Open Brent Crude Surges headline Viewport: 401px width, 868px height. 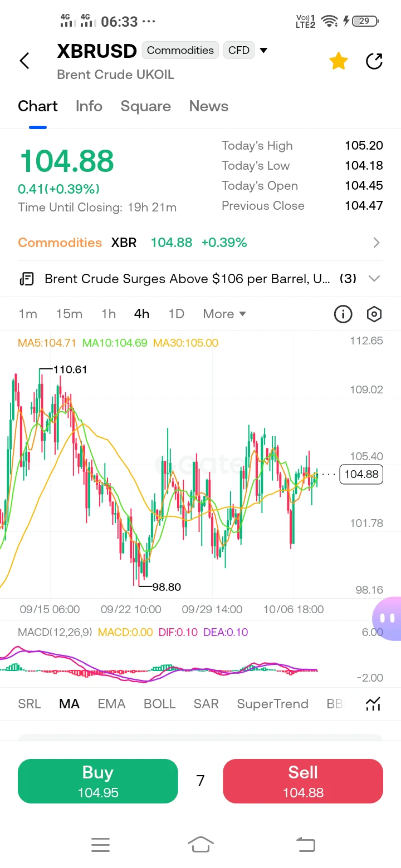click(187, 279)
